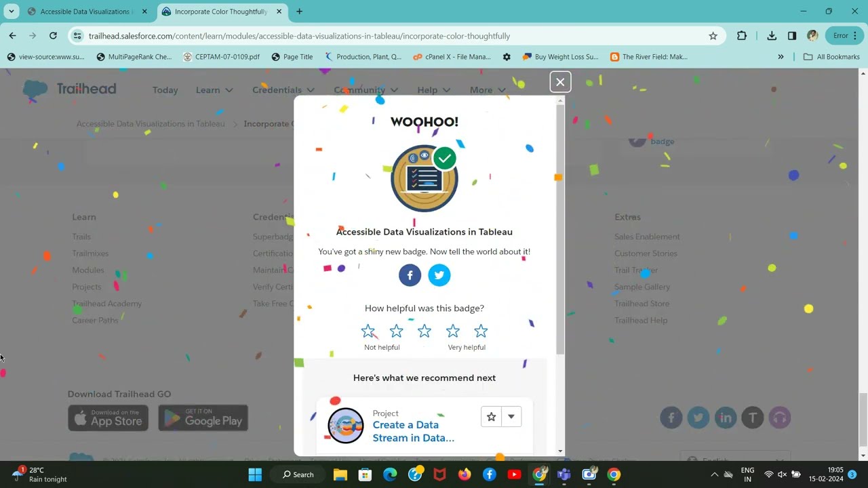This screenshot has height=488, width=868.
Task: Expand dropdown next to project favorite star
Action: click(x=511, y=417)
